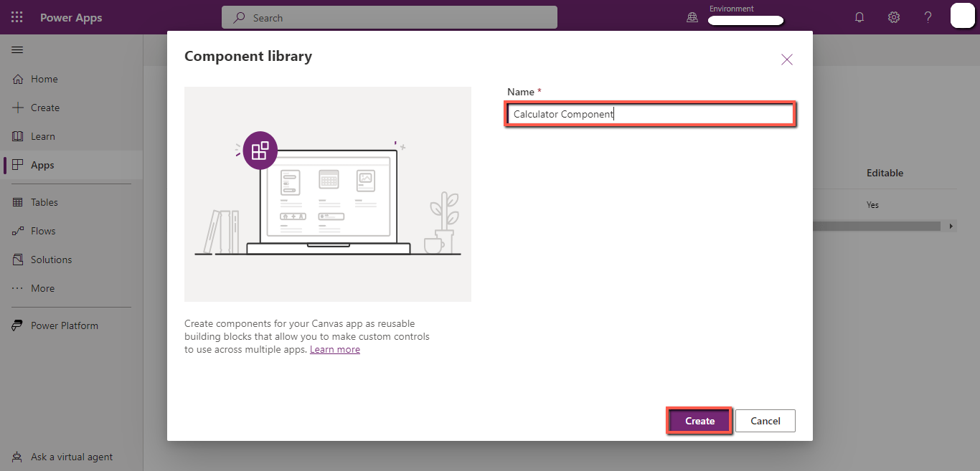
Task: Close the Component library dialog
Action: click(x=787, y=60)
